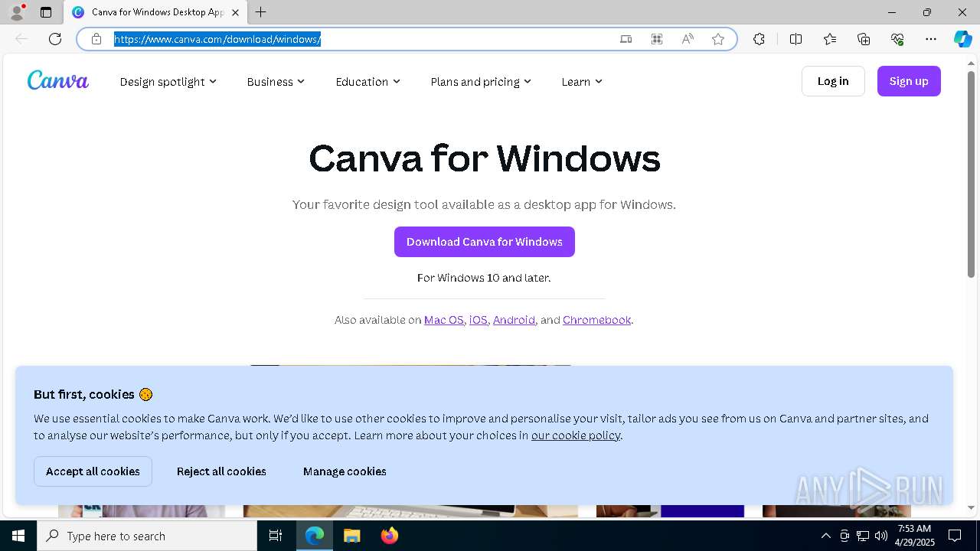Open Browser essentials icon
This screenshot has height=551, width=980.
point(897,39)
